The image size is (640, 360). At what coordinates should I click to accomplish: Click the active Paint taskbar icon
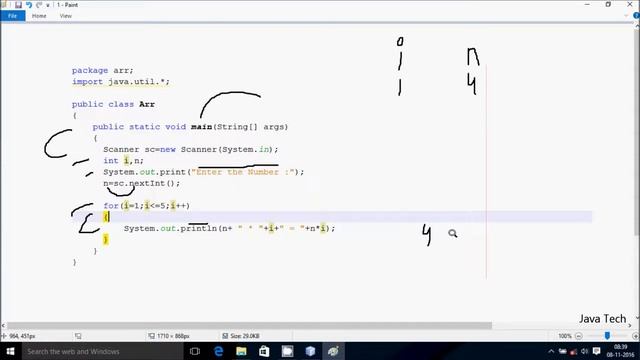coord(333,351)
